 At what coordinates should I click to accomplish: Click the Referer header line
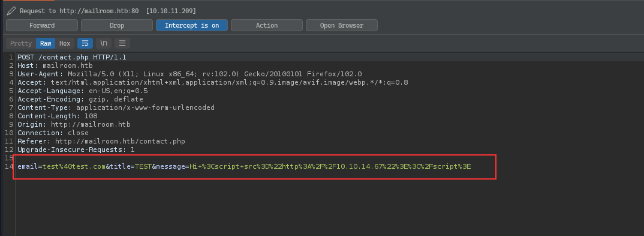(x=101, y=142)
